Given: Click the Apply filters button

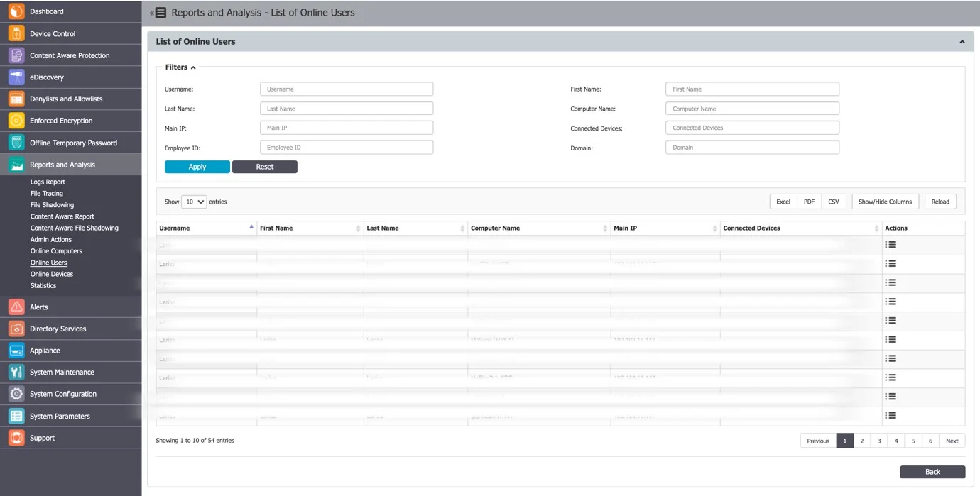Looking at the screenshot, I should point(197,167).
